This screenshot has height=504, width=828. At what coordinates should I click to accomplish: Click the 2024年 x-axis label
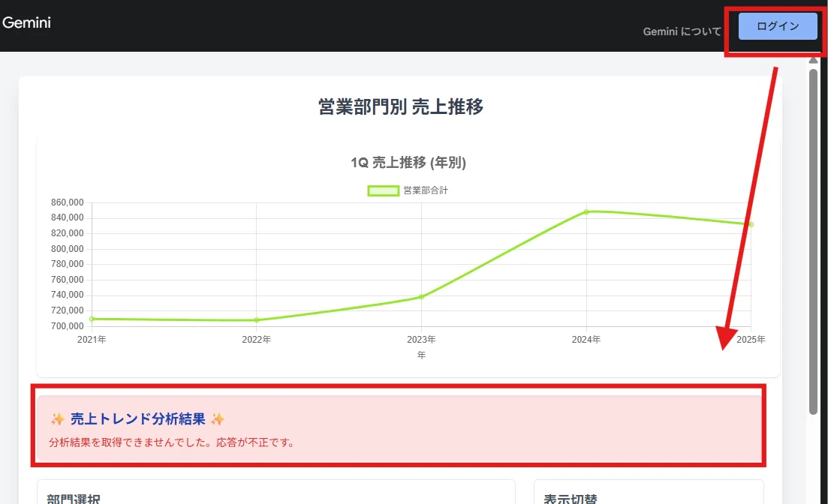tap(586, 340)
